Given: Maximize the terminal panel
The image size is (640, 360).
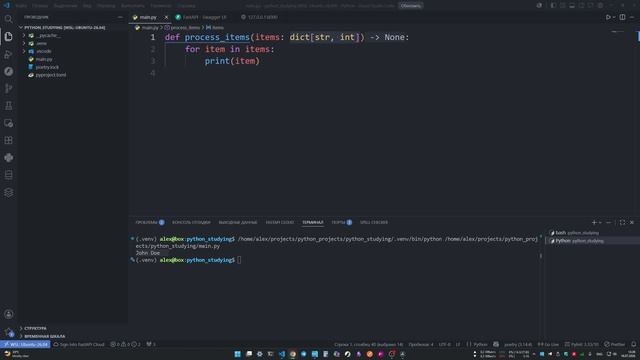Looking at the screenshot, I should (622, 222).
